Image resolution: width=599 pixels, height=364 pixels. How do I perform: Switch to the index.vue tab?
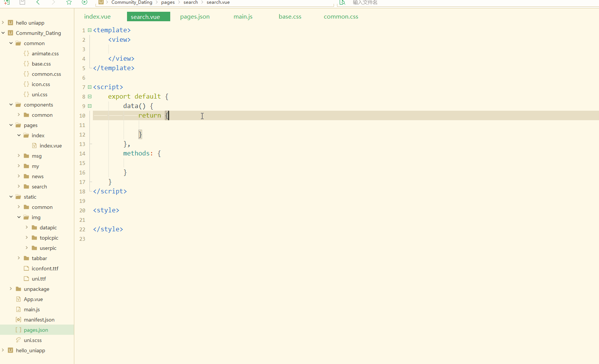point(97,17)
